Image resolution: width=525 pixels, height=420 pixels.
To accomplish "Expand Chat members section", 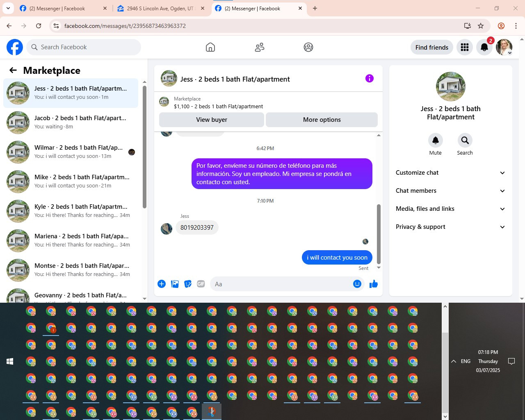I will (450, 191).
